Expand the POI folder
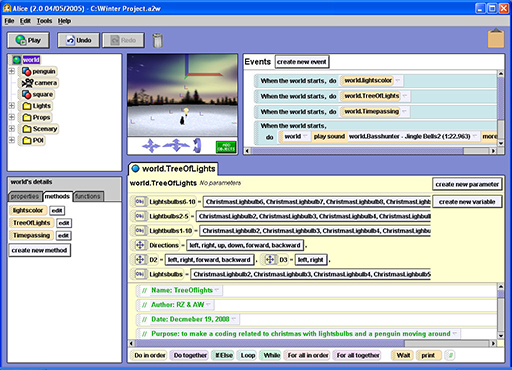 point(12,140)
